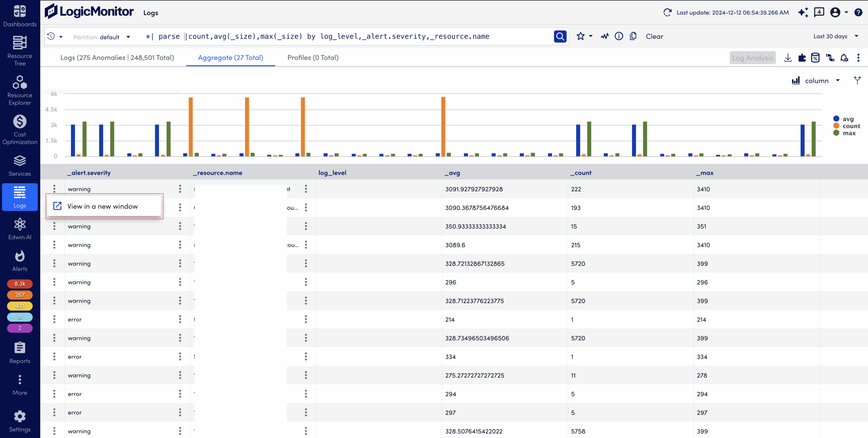Click the critical alerts 8.3k badge

point(20,284)
